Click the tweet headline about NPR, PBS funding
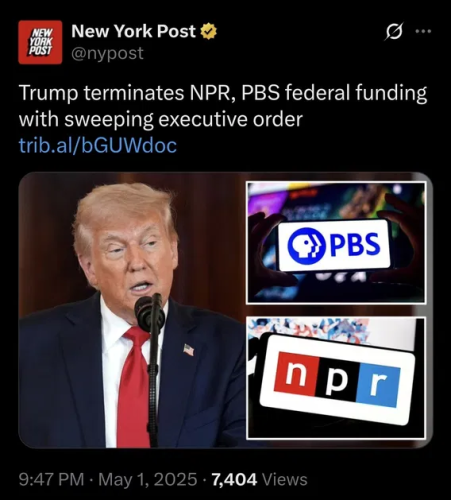This screenshot has height=500, width=451. [x=223, y=106]
